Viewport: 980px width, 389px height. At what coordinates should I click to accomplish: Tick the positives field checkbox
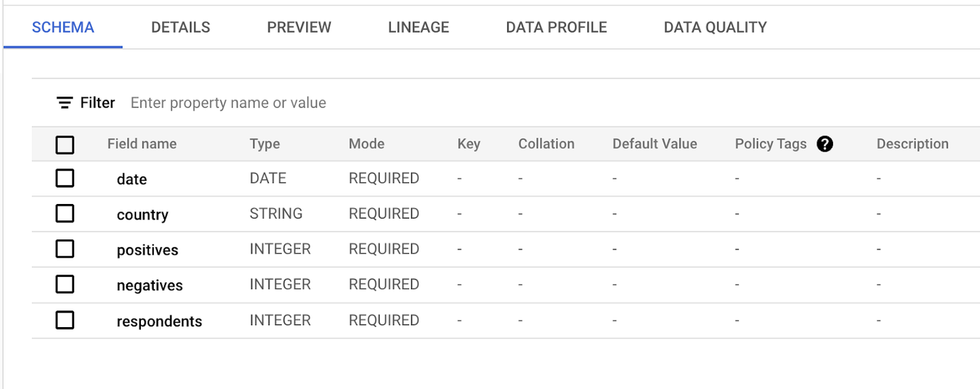pyautogui.click(x=65, y=250)
